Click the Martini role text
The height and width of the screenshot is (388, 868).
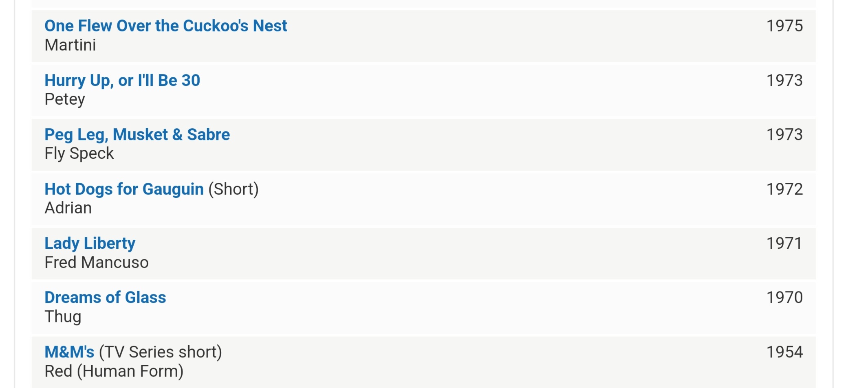click(x=70, y=45)
